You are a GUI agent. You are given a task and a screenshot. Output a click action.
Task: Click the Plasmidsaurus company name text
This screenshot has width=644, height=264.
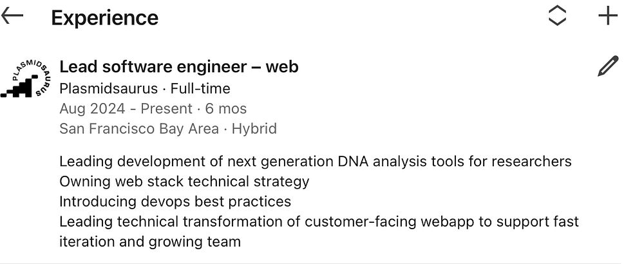click(x=108, y=88)
